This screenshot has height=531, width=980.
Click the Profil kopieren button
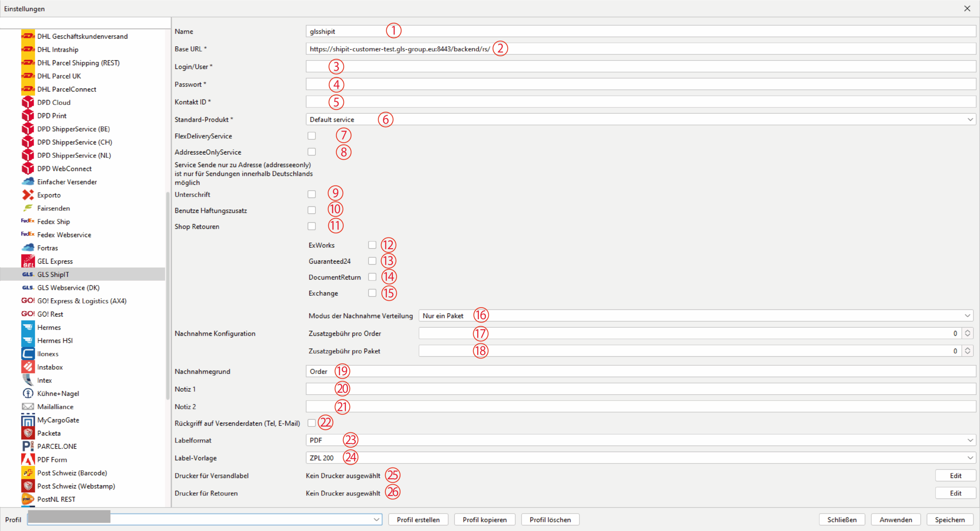click(x=485, y=520)
